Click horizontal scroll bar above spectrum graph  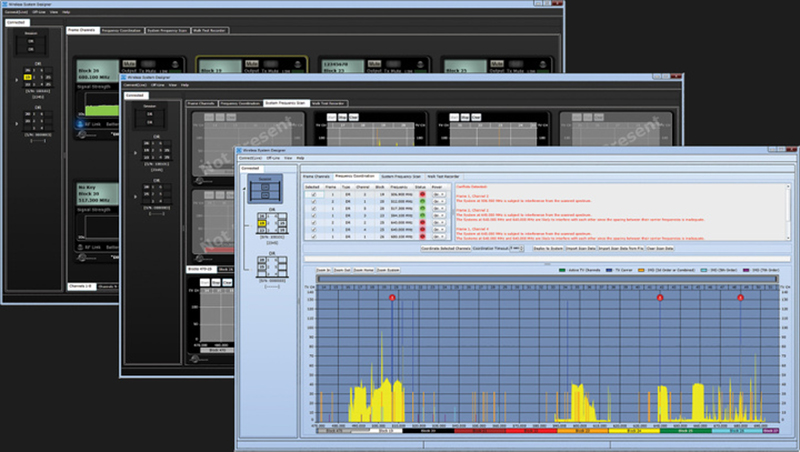(x=547, y=279)
